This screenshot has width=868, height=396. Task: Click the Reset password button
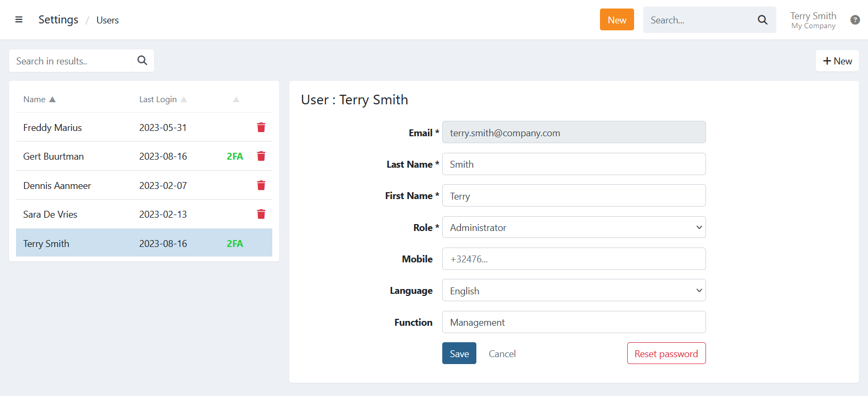click(666, 353)
